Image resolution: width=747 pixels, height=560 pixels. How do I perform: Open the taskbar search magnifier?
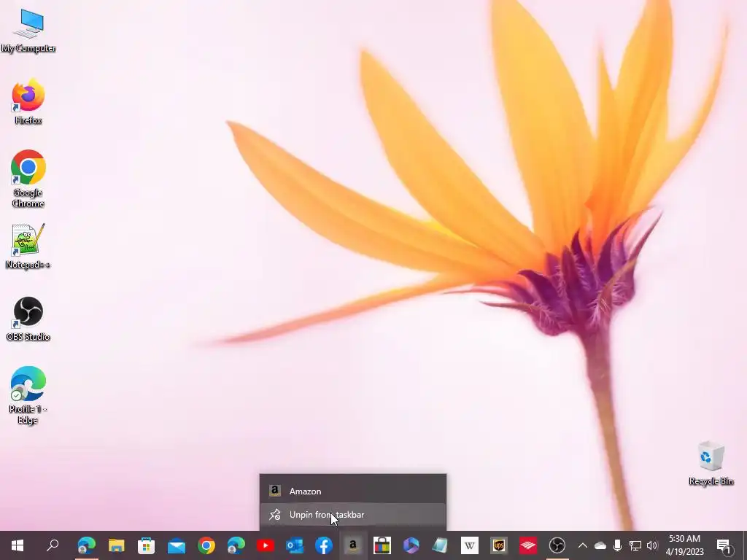[x=53, y=545]
